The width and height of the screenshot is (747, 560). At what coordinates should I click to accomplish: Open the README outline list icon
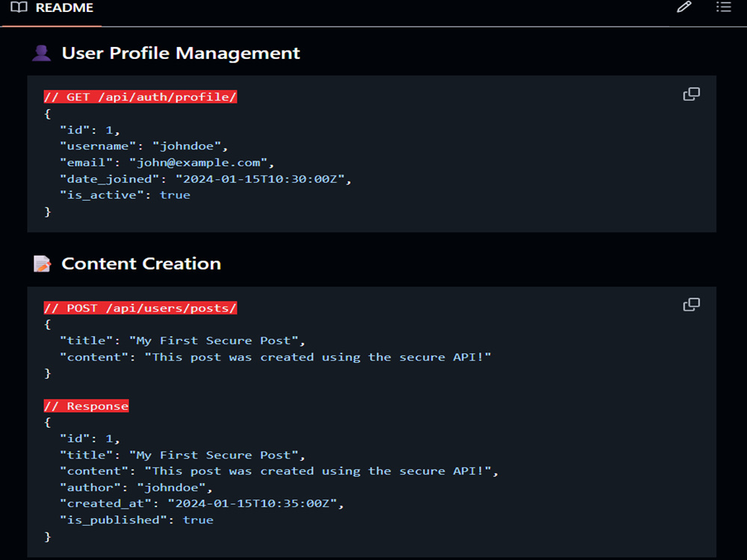point(723,7)
